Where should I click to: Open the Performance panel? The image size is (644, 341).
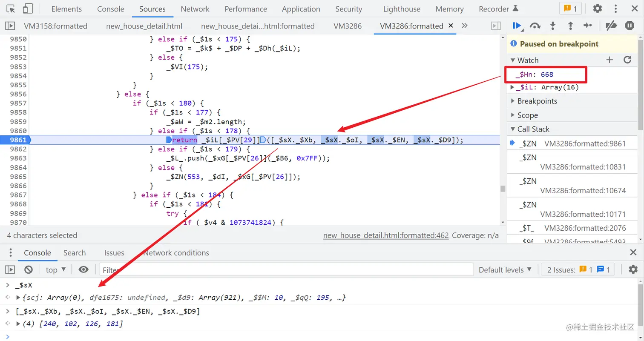tap(246, 9)
